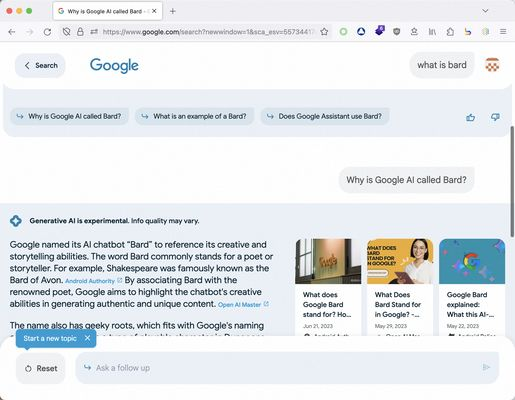Image resolution: width=515 pixels, height=400 pixels.
Task: Click the thumbs down feedback icon
Action: click(x=495, y=117)
